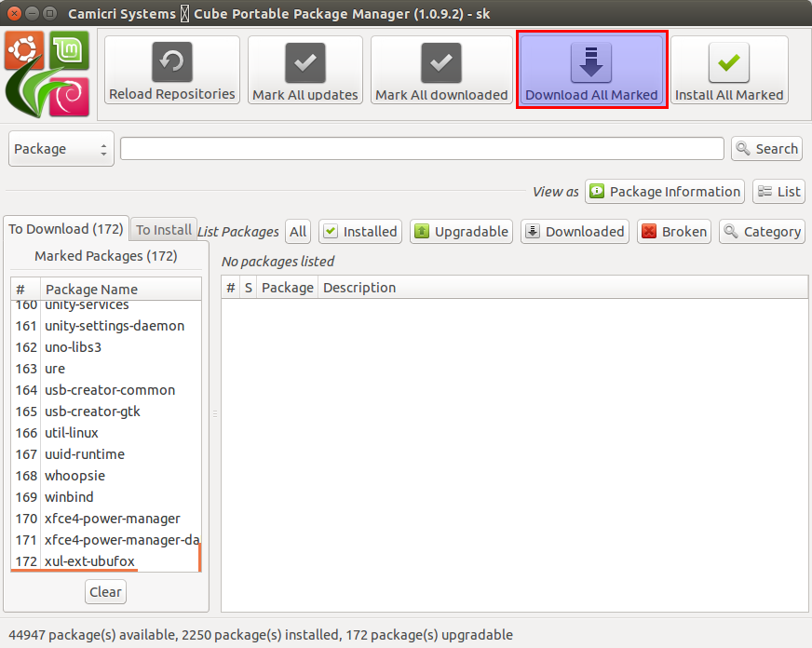Screen dimensions: 812x648
Task: Select whoopsie package row
Action: click(x=106, y=475)
